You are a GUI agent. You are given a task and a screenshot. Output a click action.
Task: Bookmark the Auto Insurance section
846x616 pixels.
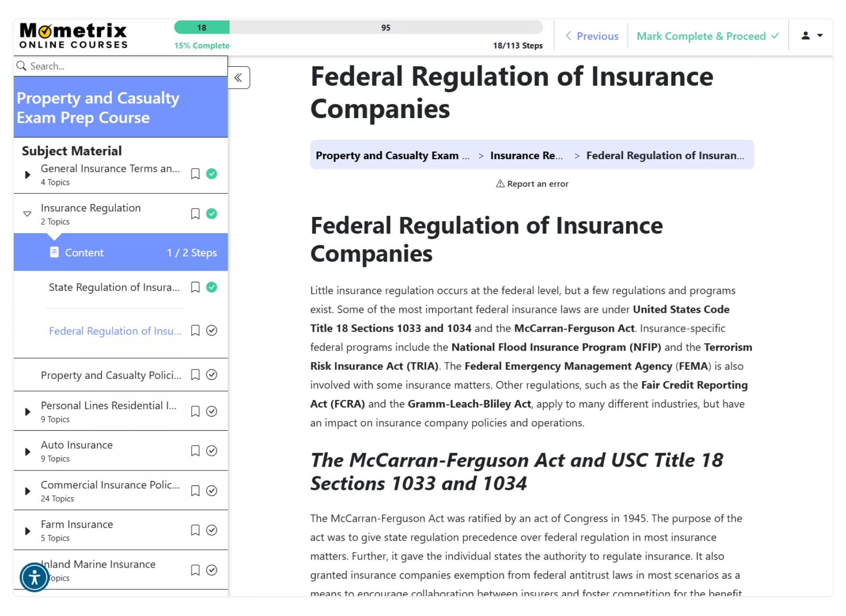point(195,451)
